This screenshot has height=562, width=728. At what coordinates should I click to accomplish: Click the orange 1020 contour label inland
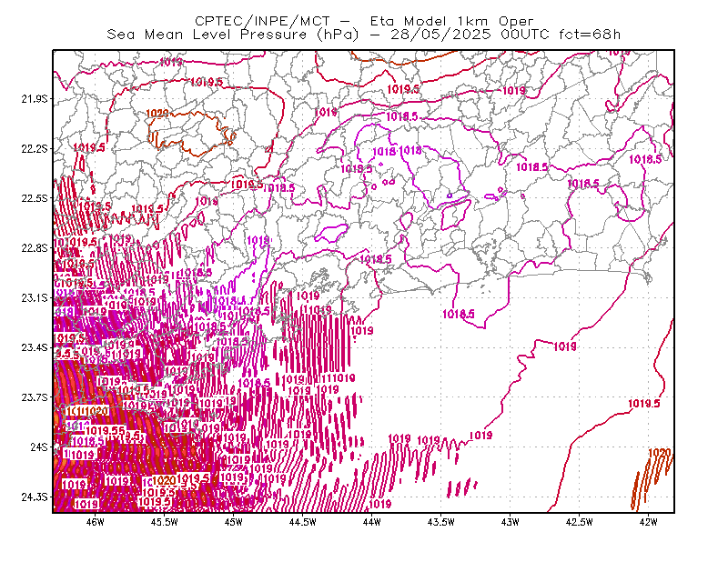[157, 114]
